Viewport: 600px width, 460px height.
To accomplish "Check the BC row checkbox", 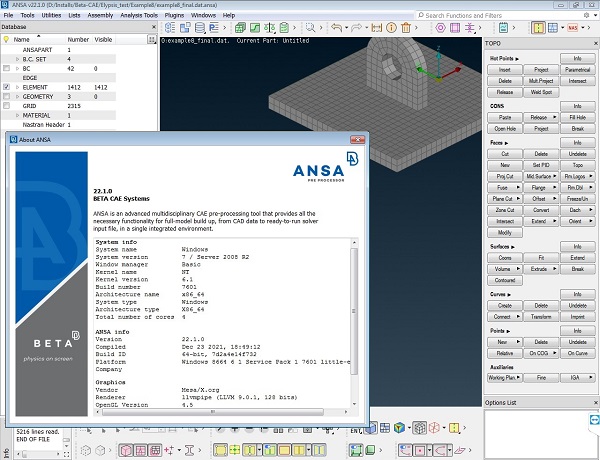I will click(8, 69).
